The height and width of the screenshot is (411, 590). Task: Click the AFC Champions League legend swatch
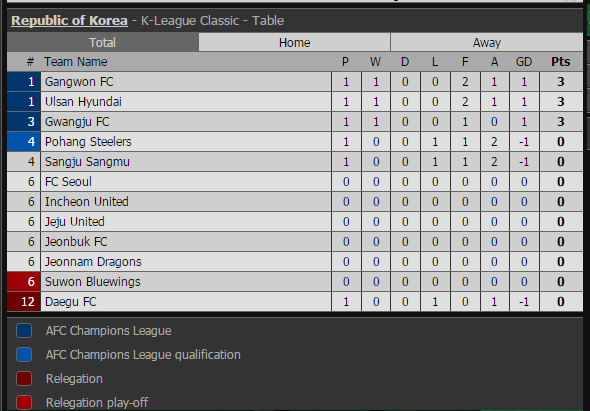click(24, 330)
